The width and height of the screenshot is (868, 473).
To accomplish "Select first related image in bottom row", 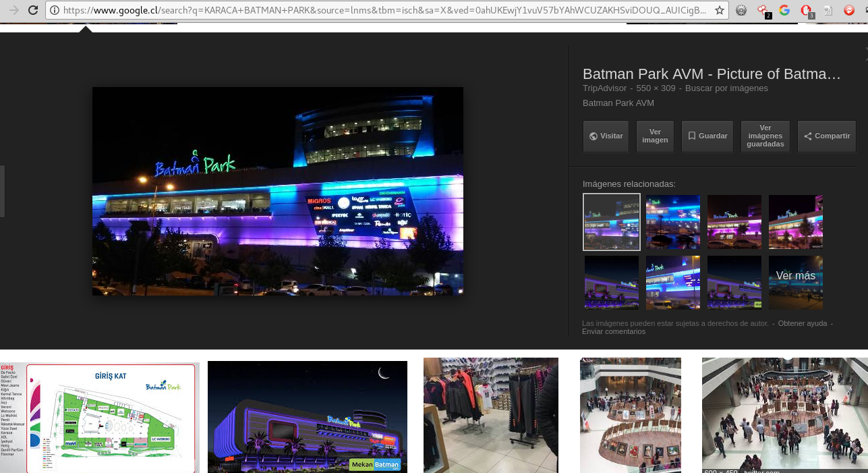I will [612, 283].
